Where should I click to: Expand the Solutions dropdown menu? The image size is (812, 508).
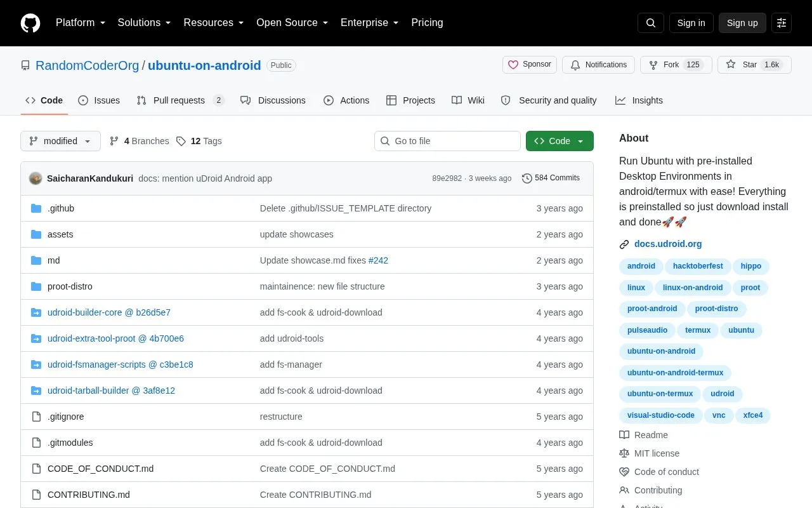(x=145, y=23)
